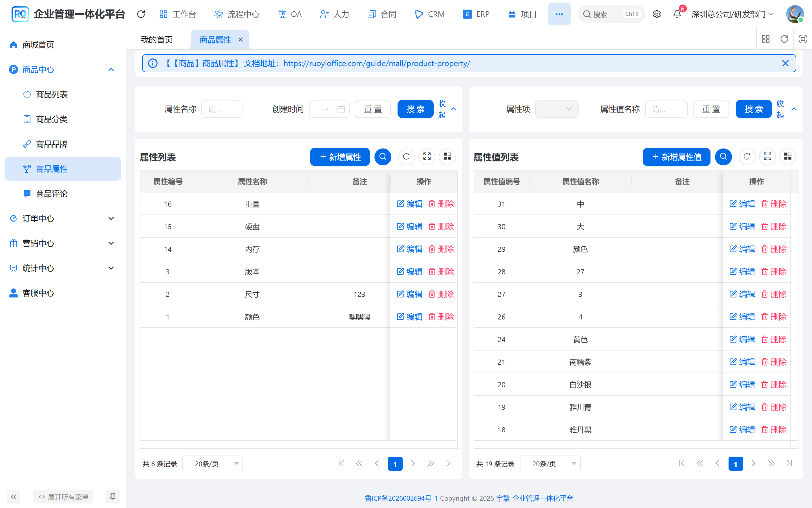
Task: Switch to the 我的首页 tab
Action: tap(157, 40)
